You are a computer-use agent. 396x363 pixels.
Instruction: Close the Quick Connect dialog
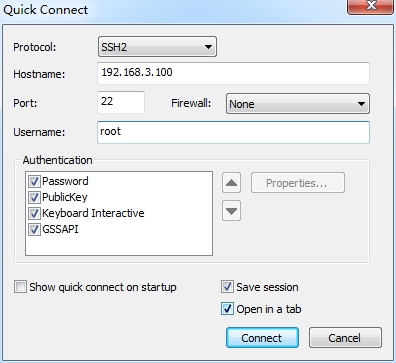370,6
